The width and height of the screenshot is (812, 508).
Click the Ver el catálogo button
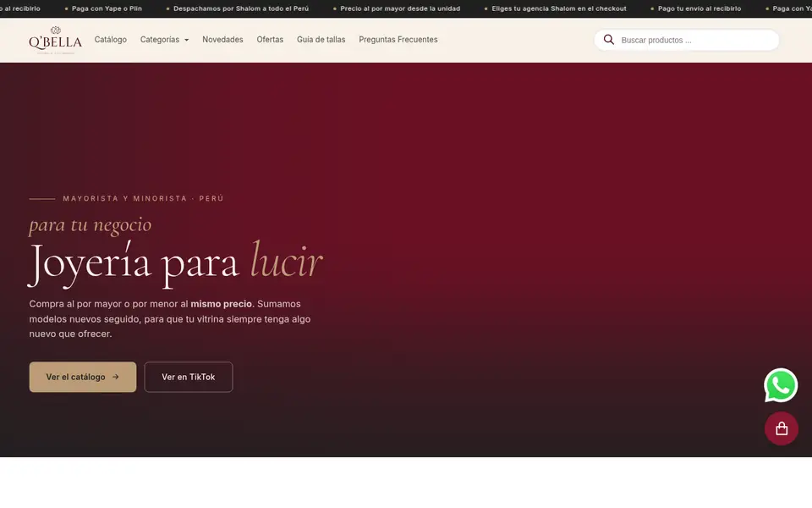[x=83, y=377]
